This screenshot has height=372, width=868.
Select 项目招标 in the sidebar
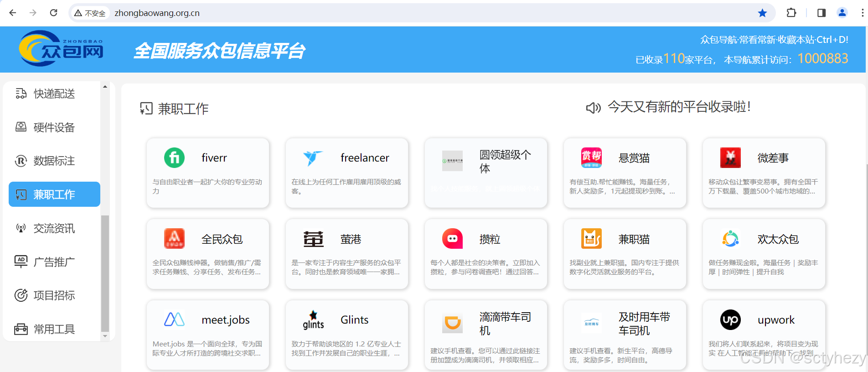(x=54, y=295)
